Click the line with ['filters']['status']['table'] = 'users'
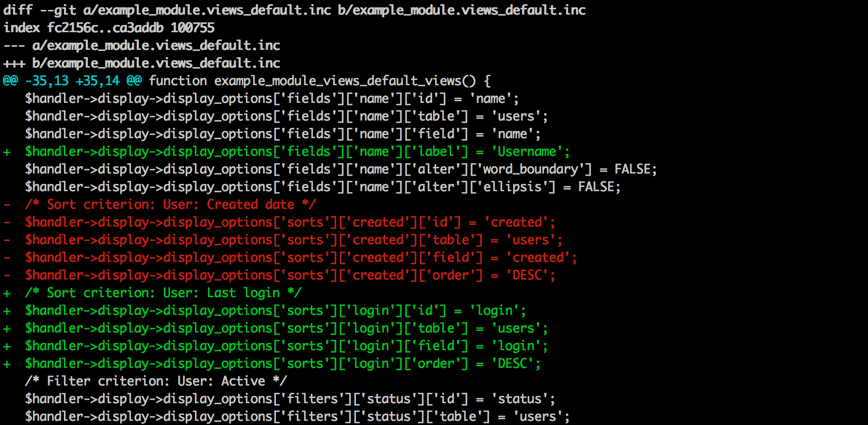This screenshot has height=425, width=868. coord(297,417)
